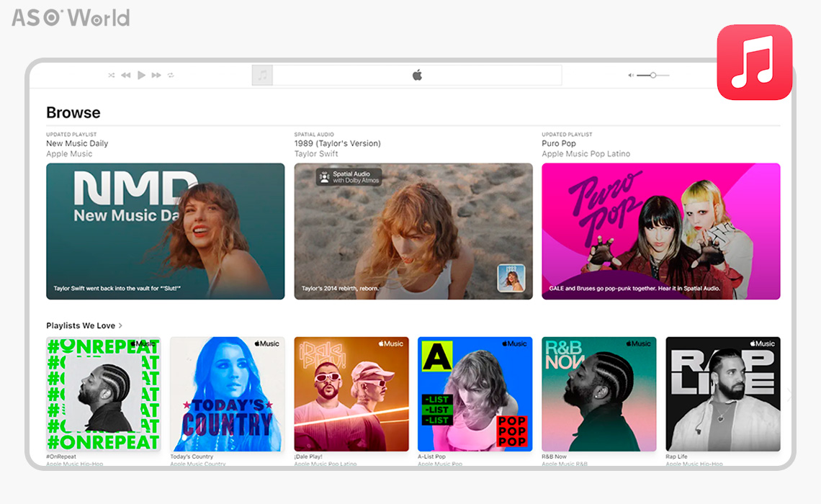821x504 pixels.
Task: Click the red Apple Music app icon
Action: 755,63
